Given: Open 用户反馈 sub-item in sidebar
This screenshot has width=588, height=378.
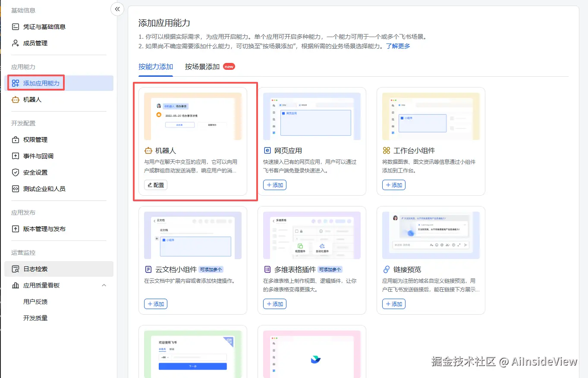Looking at the screenshot, I should click(35, 302).
